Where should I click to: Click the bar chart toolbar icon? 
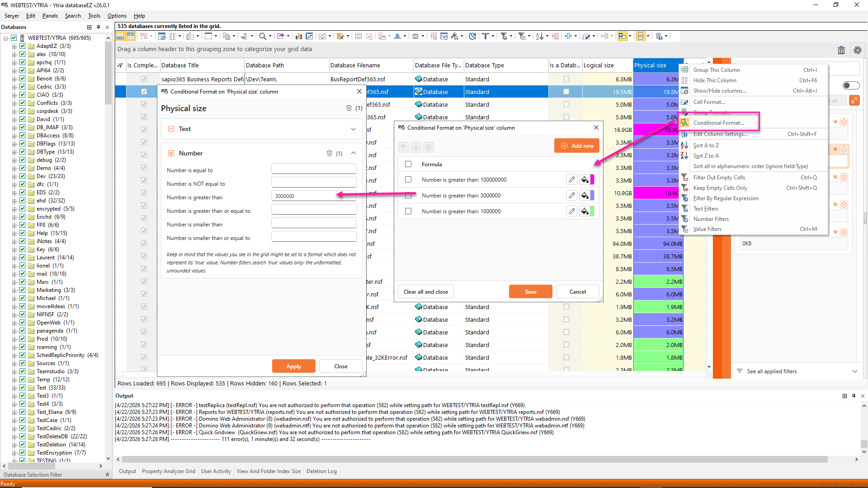pyautogui.click(x=298, y=36)
